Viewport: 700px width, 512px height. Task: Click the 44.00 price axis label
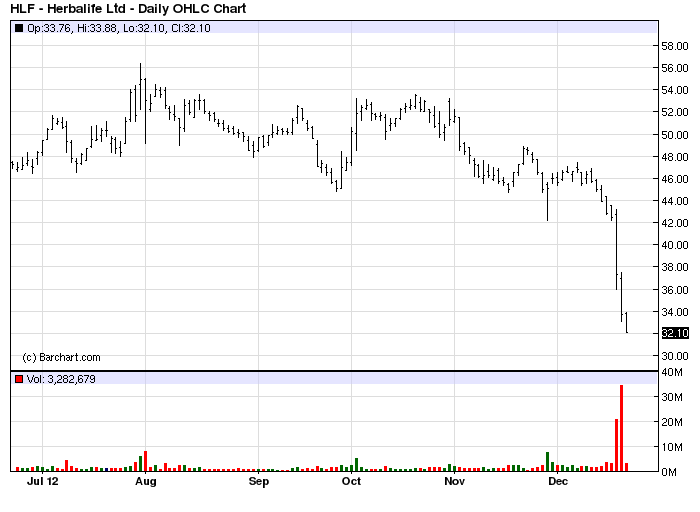pos(675,201)
